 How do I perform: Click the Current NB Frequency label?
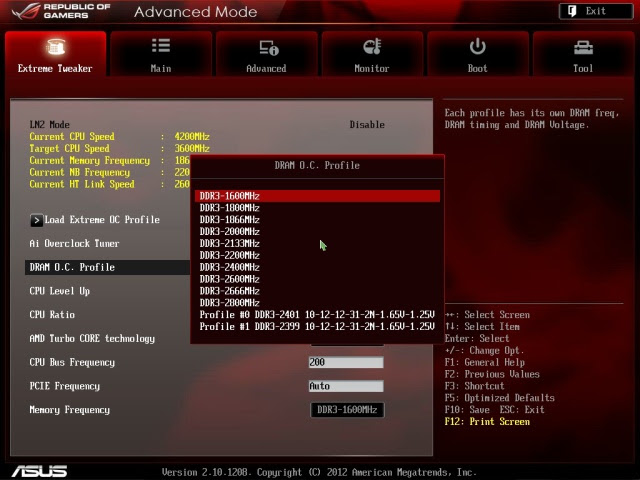click(80, 172)
